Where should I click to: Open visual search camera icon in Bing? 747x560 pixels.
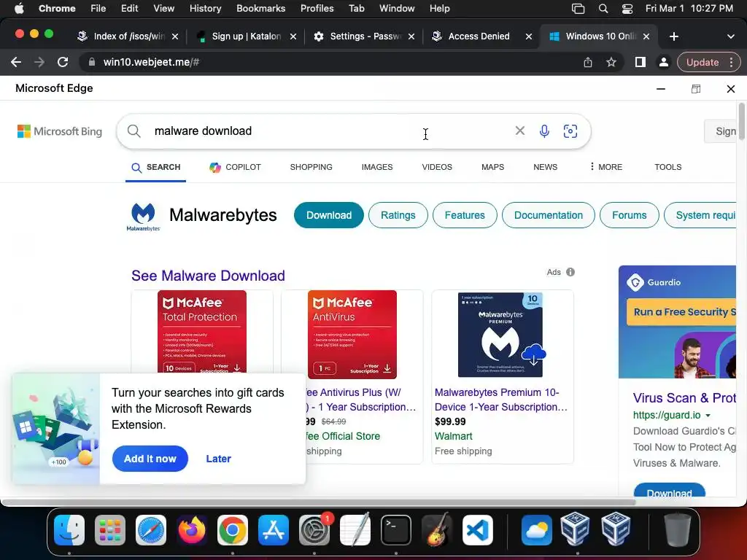(570, 131)
